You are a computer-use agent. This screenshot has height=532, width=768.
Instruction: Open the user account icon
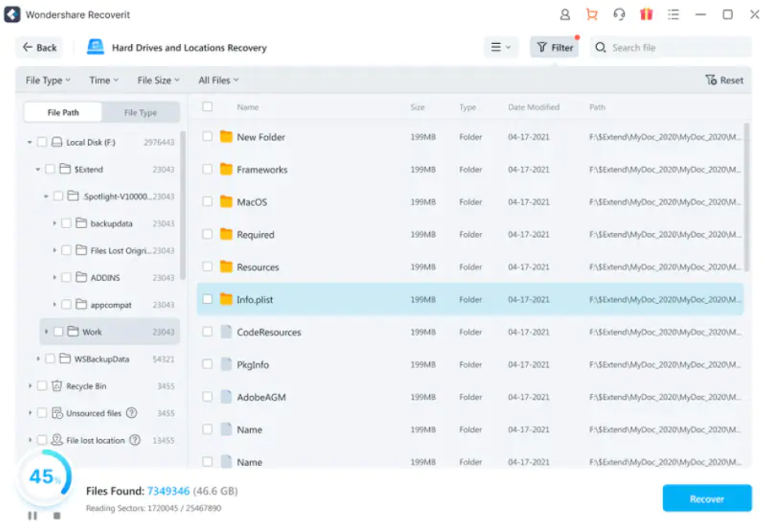[564, 14]
